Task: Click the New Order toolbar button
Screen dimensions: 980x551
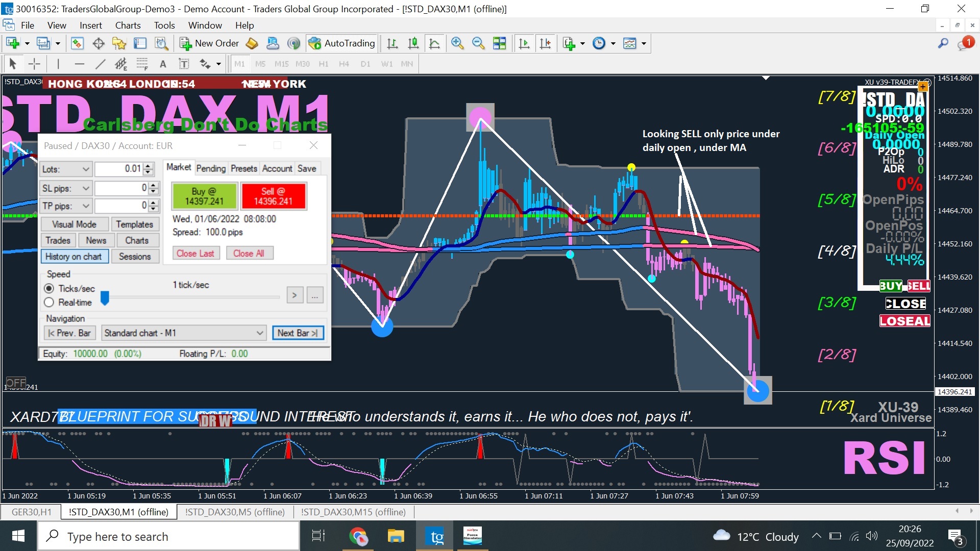Action: [209, 43]
